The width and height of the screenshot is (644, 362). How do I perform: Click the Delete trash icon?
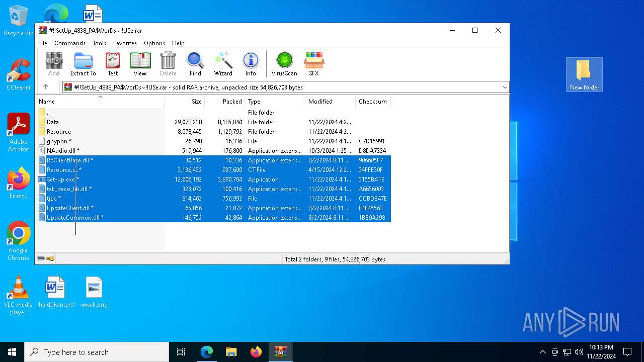point(168,64)
